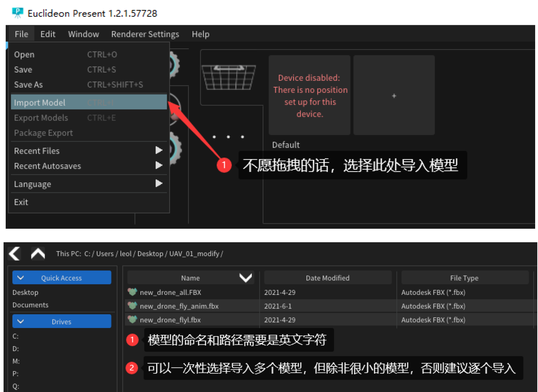Click Users in the path
This screenshot has height=392, width=538.
105,254
